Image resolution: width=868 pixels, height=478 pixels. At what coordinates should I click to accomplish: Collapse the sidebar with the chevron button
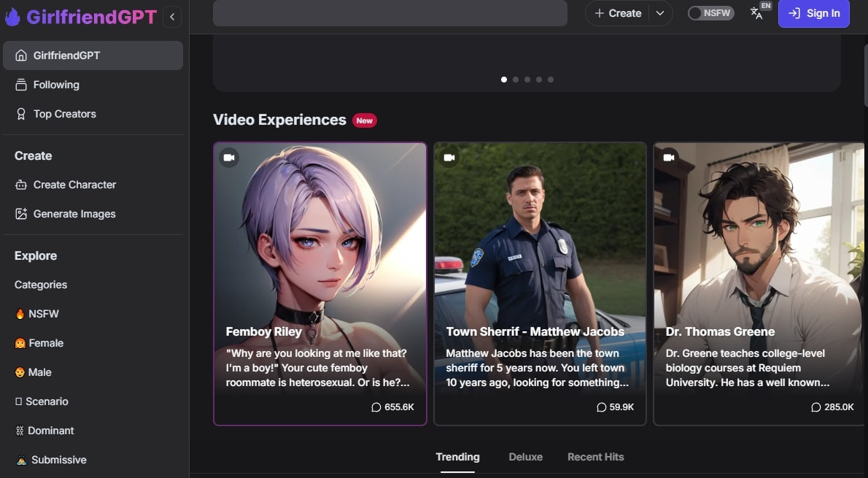pos(172,16)
